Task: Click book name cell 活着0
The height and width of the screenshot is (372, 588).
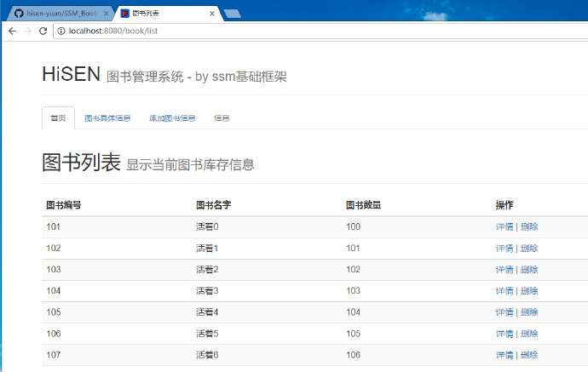Action: pyautogui.click(x=207, y=226)
